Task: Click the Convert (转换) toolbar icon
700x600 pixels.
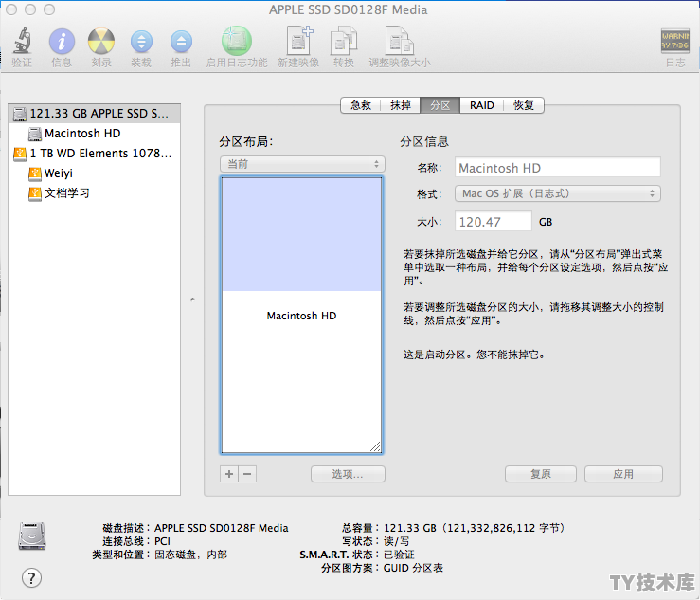Action: 344,41
